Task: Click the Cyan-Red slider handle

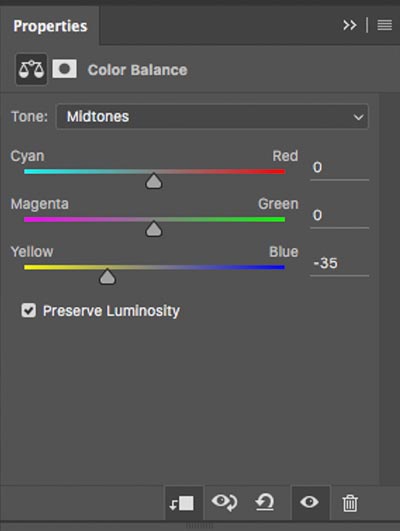Action: click(x=154, y=181)
